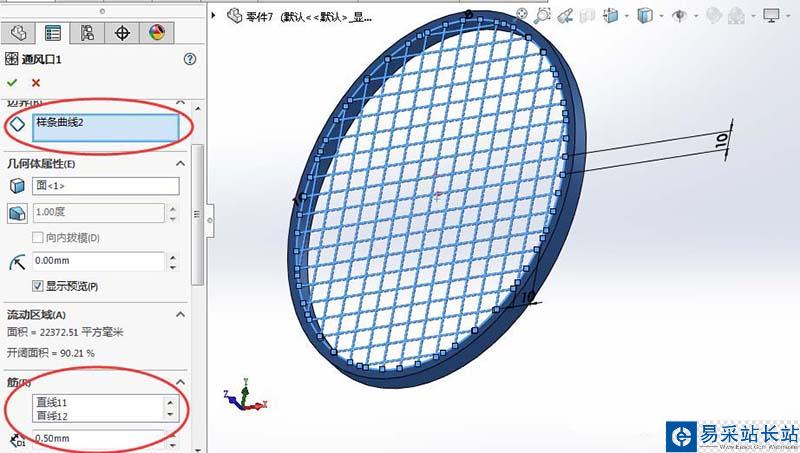
Task: Open the FeatureManager design tree tab
Action: coord(18,33)
